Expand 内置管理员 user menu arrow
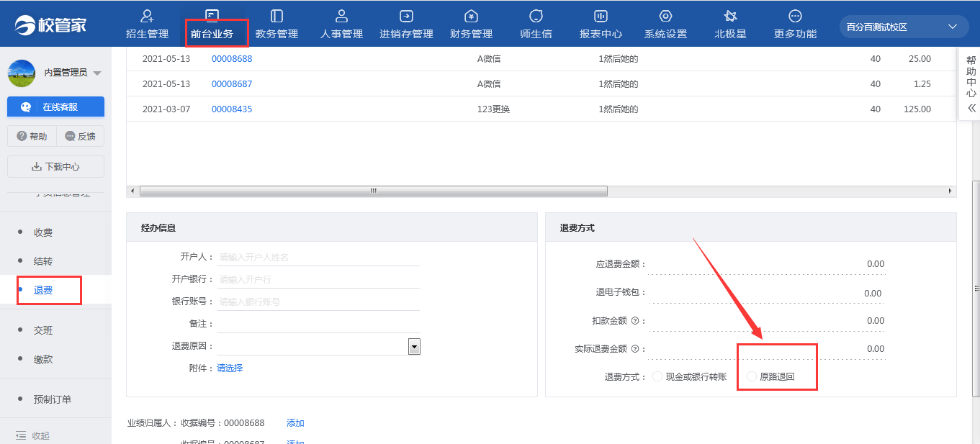 coord(97,73)
